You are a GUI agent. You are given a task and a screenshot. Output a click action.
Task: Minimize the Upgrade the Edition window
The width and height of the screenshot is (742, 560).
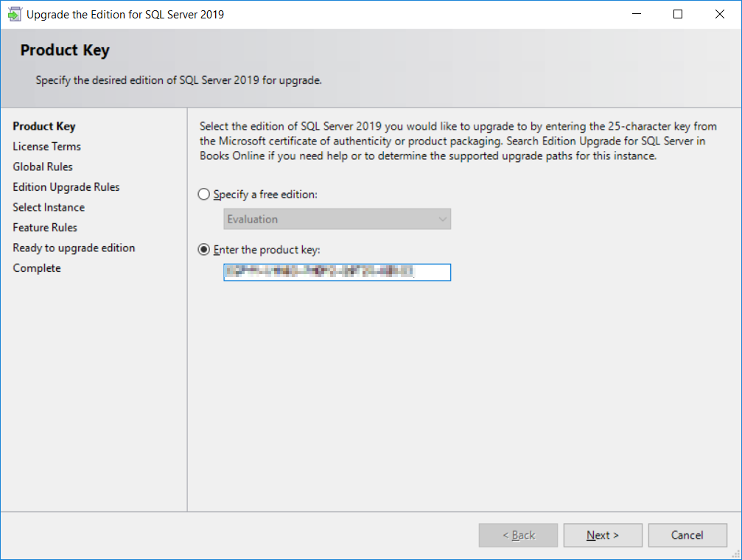(637, 14)
